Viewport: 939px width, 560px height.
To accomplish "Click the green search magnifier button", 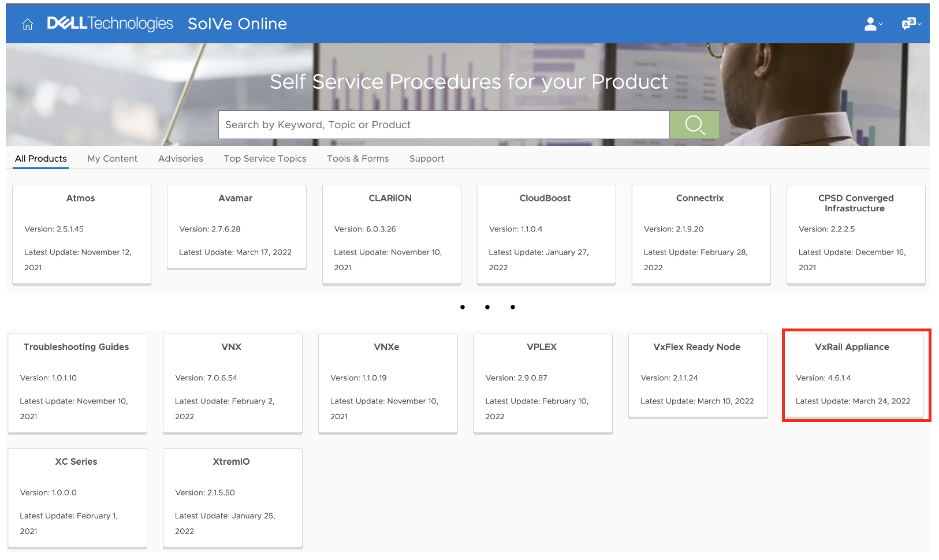I will (694, 125).
